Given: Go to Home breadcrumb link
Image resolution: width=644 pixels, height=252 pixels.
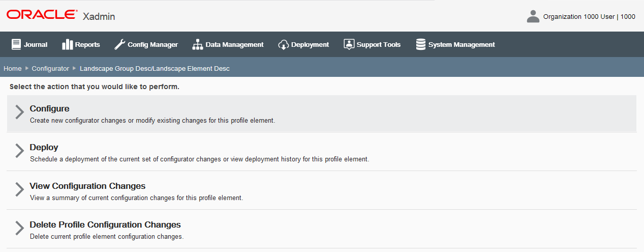Looking at the screenshot, I should (13, 68).
